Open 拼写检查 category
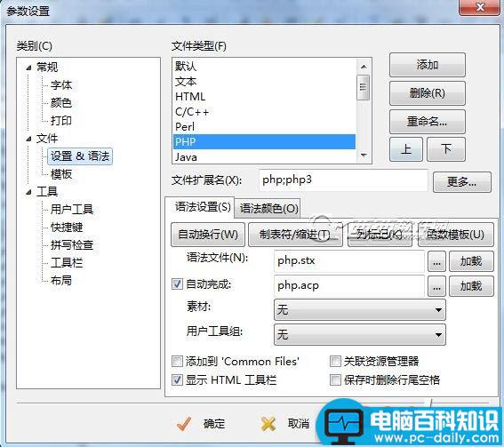The width and height of the screenshot is (504, 447). coord(72,245)
